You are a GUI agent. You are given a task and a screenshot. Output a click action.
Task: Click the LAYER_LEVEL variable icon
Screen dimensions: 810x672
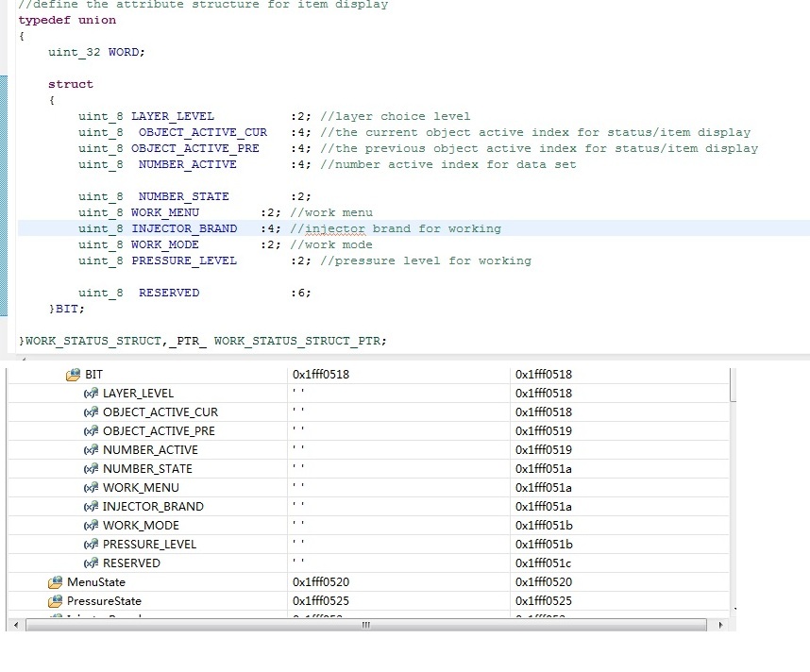92,394
